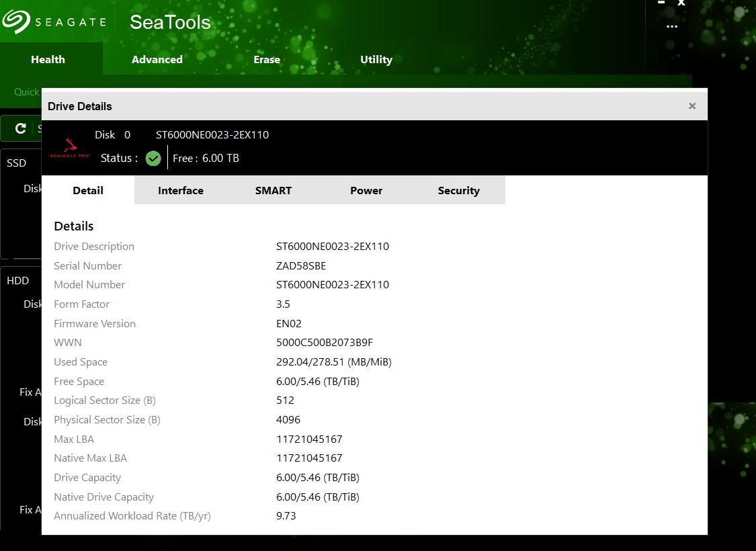Close the Drive Details dialog
Image resolution: width=756 pixels, height=551 pixels.
click(692, 106)
